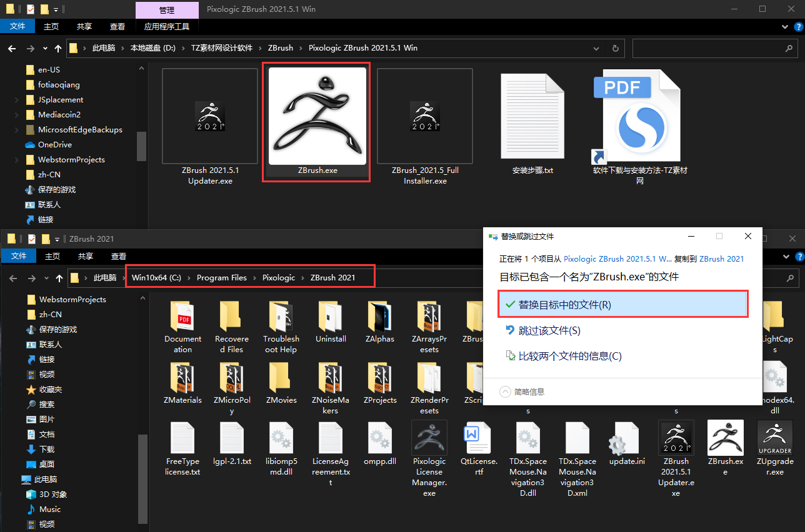Open the ZArraysPresets folder

[429, 327]
